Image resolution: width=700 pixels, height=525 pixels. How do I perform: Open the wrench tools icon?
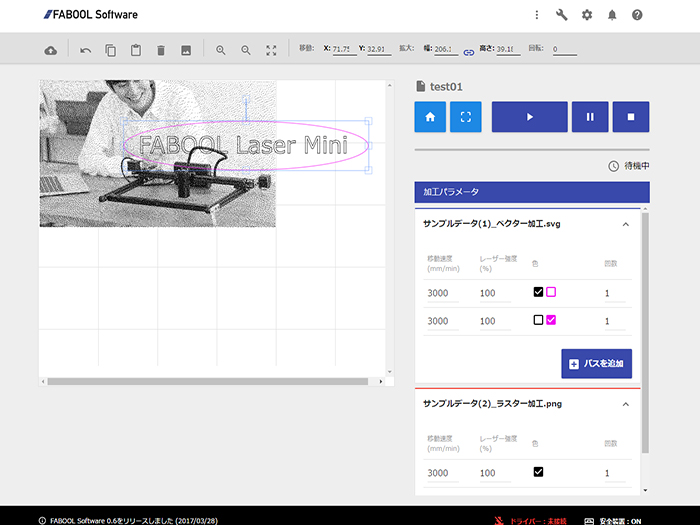click(x=562, y=15)
